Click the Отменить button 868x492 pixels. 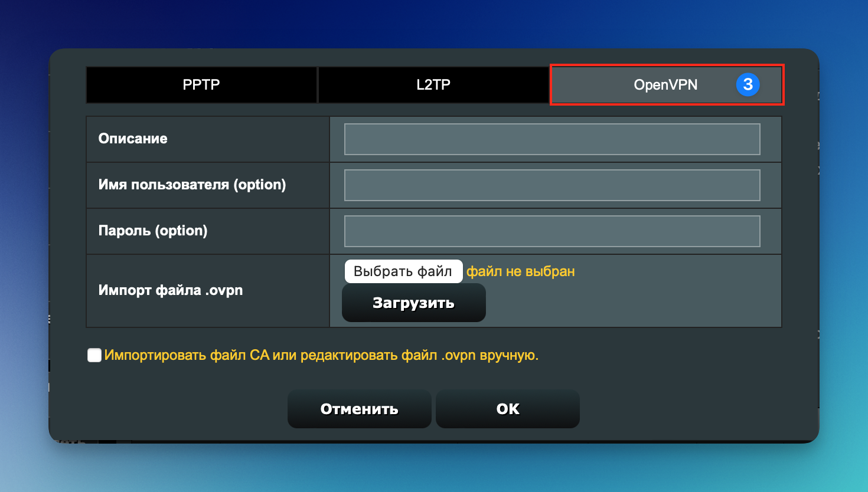tap(359, 409)
